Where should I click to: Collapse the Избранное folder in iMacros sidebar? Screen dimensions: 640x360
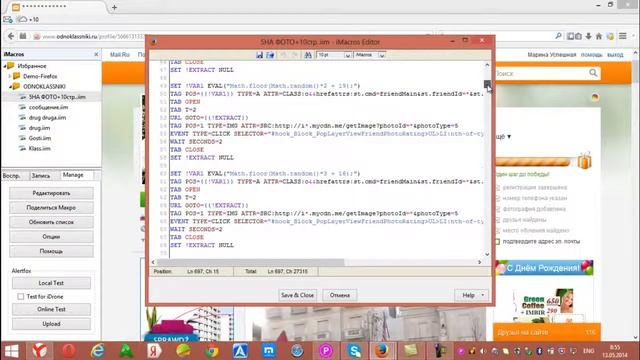pyautogui.click(x=5, y=66)
